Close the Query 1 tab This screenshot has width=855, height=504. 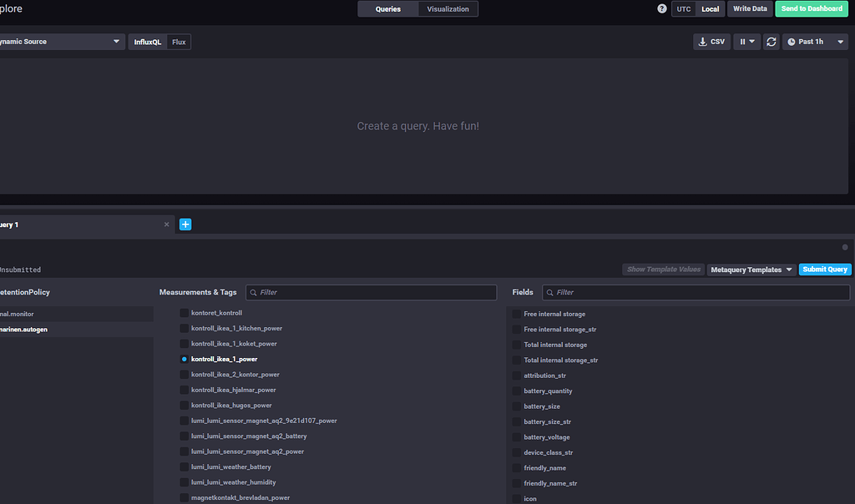tap(166, 224)
